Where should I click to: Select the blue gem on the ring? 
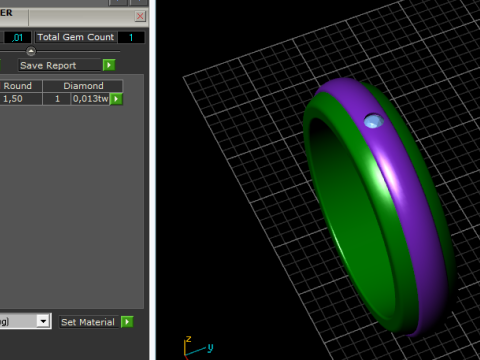point(373,121)
